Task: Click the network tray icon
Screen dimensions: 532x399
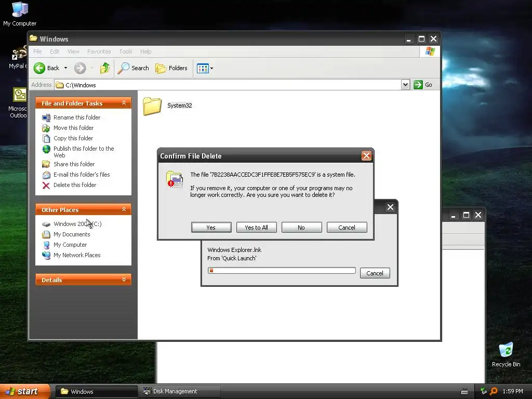Action: point(484,391)
